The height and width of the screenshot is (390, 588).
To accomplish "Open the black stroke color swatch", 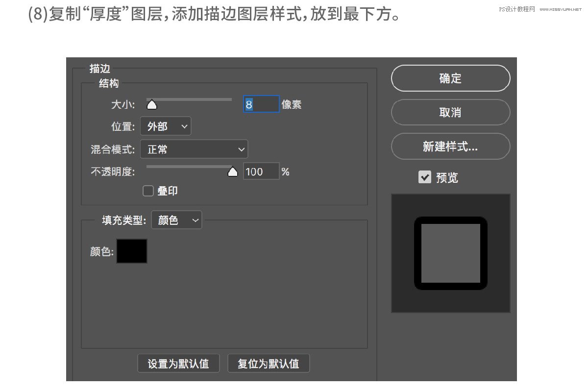I will (132, 251).
